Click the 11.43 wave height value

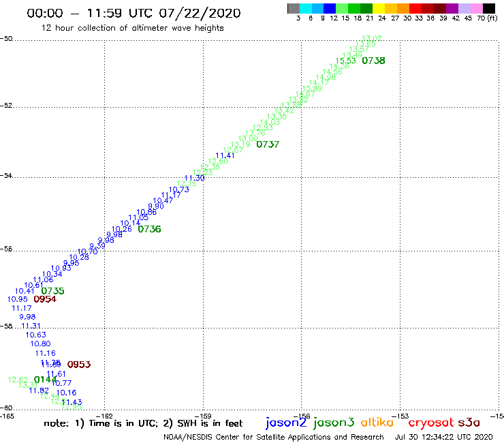coord(72,403)
